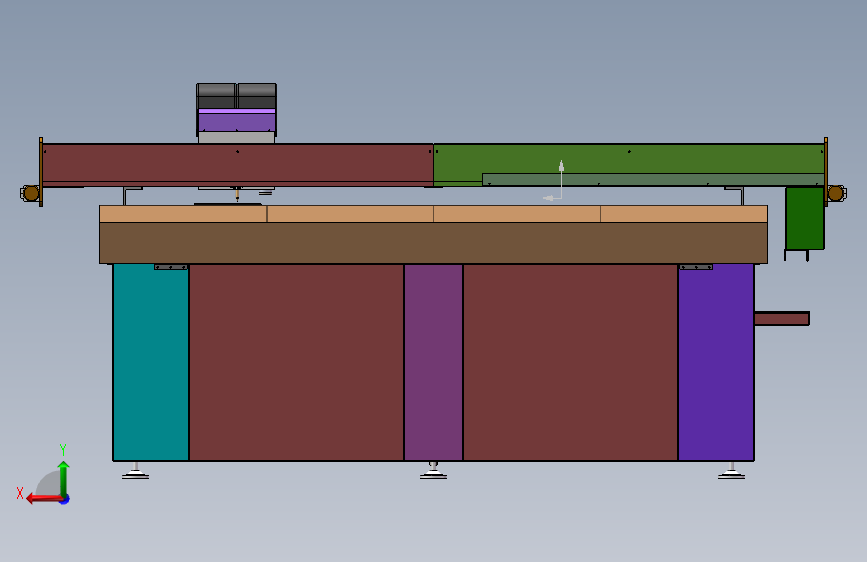This screenshot has height=562, width=867.
Task: Select the left black tank on the carriage
Action: coord(216,96)
